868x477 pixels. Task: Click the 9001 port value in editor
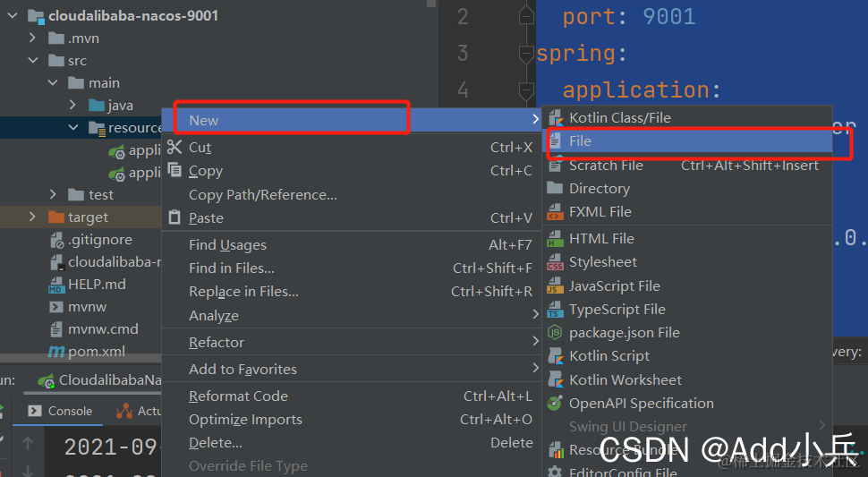pyautogui.click(x=668, y=17)
